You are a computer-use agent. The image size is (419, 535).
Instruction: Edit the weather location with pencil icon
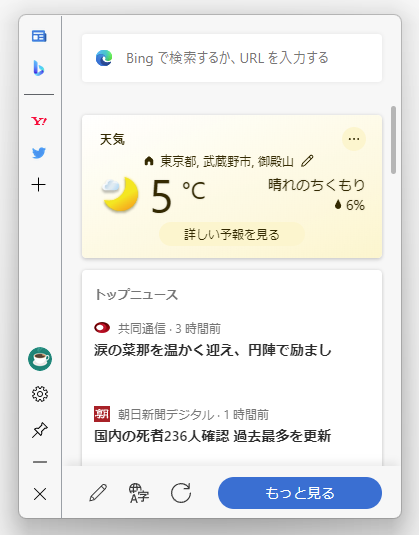click(x=307, y=161)
